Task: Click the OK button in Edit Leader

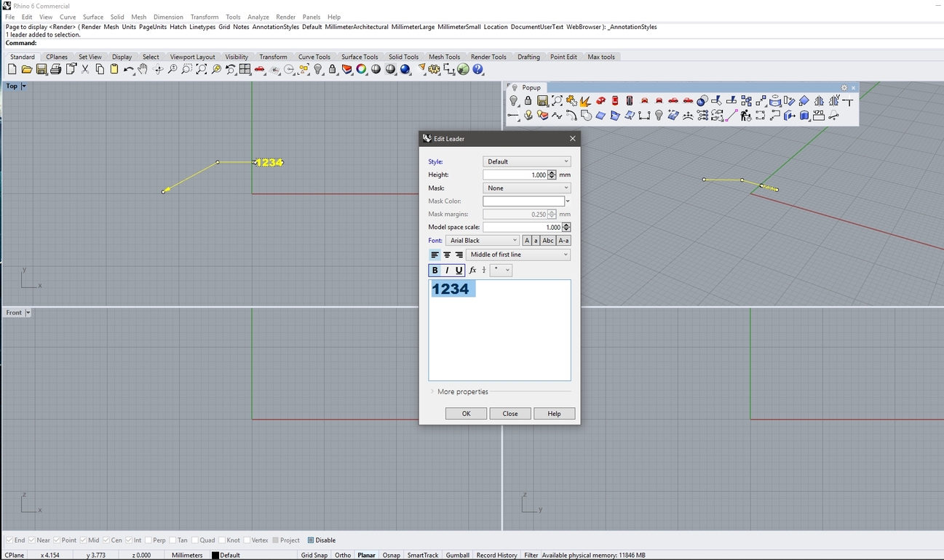Action: [x=466, y=414]
